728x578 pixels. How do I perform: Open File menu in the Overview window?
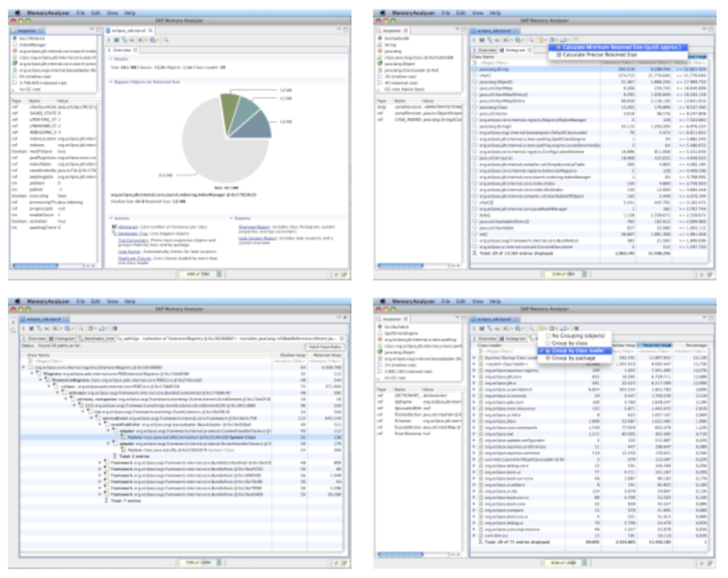click(80, 13)
